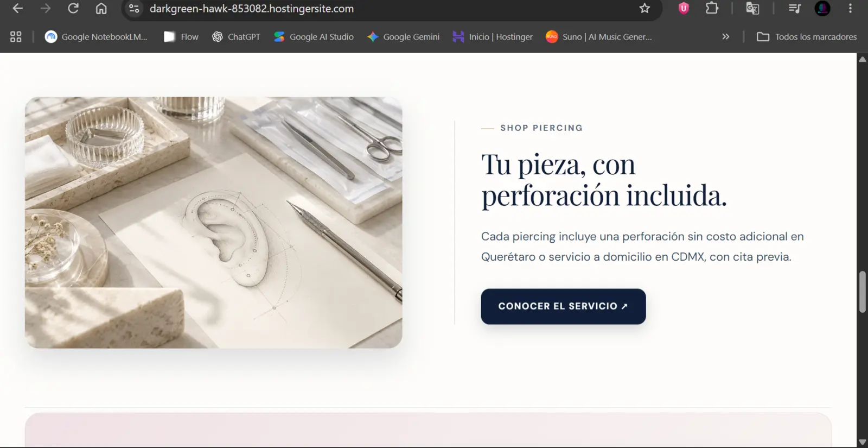Open the Google Gemini bookmark
Screen dimensions: 868x448
pyautogui.click(x=403, y=37)
